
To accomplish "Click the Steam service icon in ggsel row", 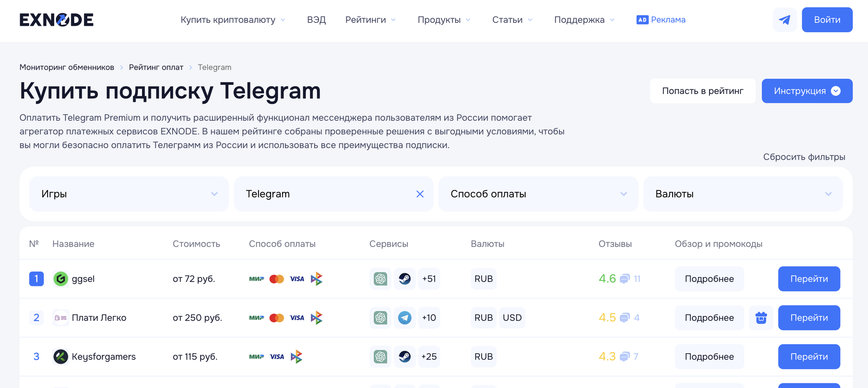I will click(x=405, y=279).
